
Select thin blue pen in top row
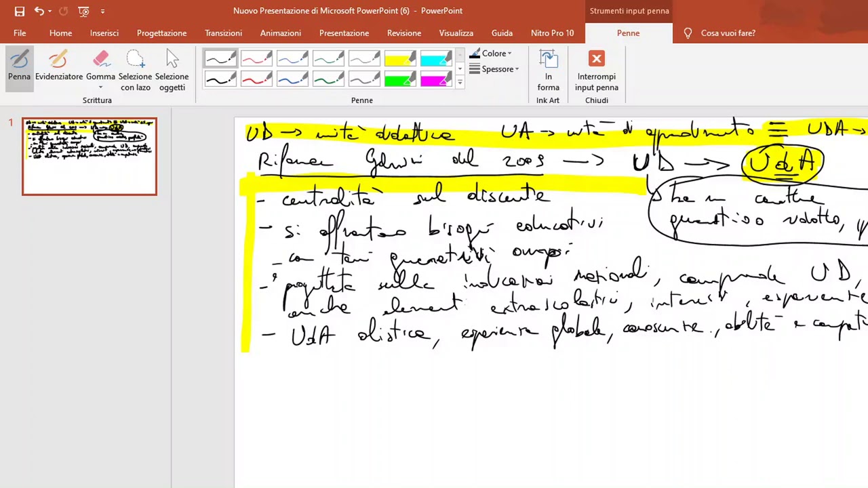(292, 59)
